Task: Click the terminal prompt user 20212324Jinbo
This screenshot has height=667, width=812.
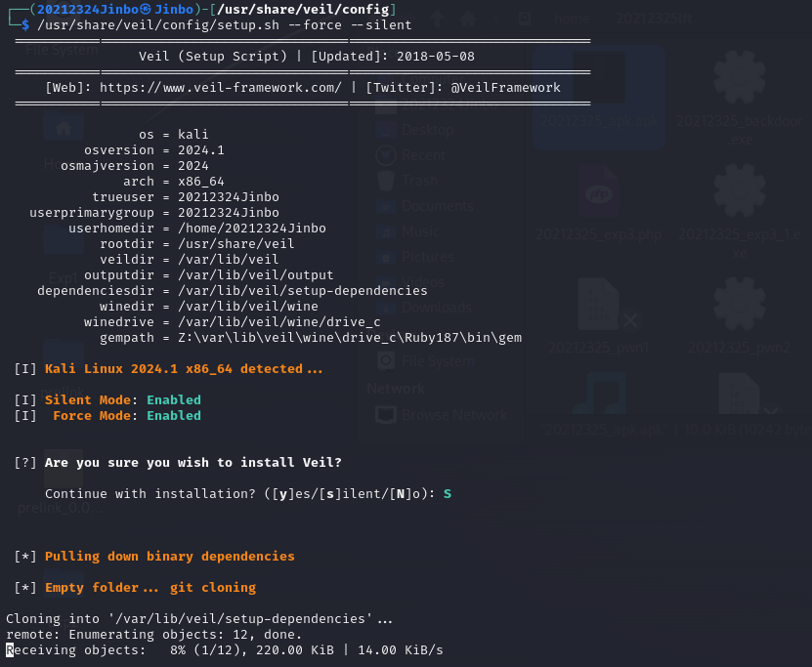Action: (x=88, y=10)
